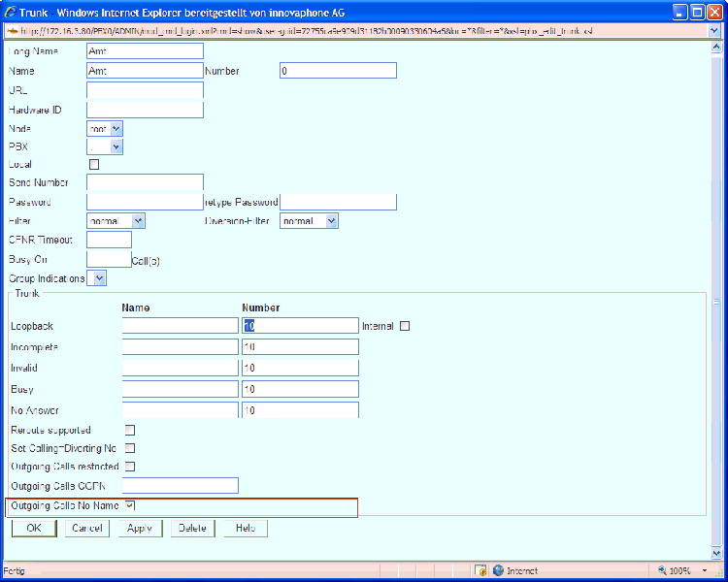The height and width of the screenshot is (582, 728).
Task: Click the Name field containing Amt
Action: click(145, 71)
